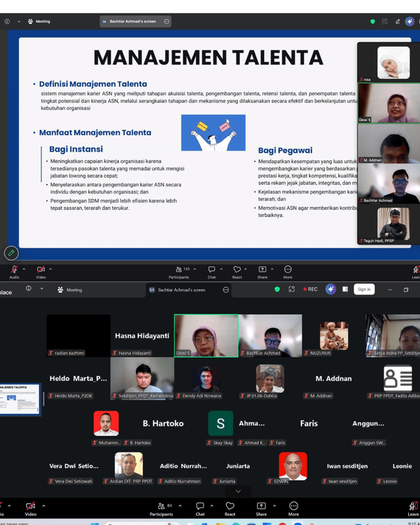Viewport: 420px width, 525px height.
Task: Select Hasna Hidayanti participant tile
Action: (x=142, y=335)
